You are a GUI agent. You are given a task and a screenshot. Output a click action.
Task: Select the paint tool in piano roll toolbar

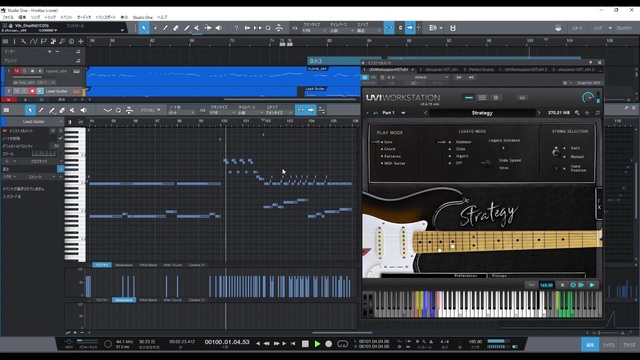(x=52, y=110)
